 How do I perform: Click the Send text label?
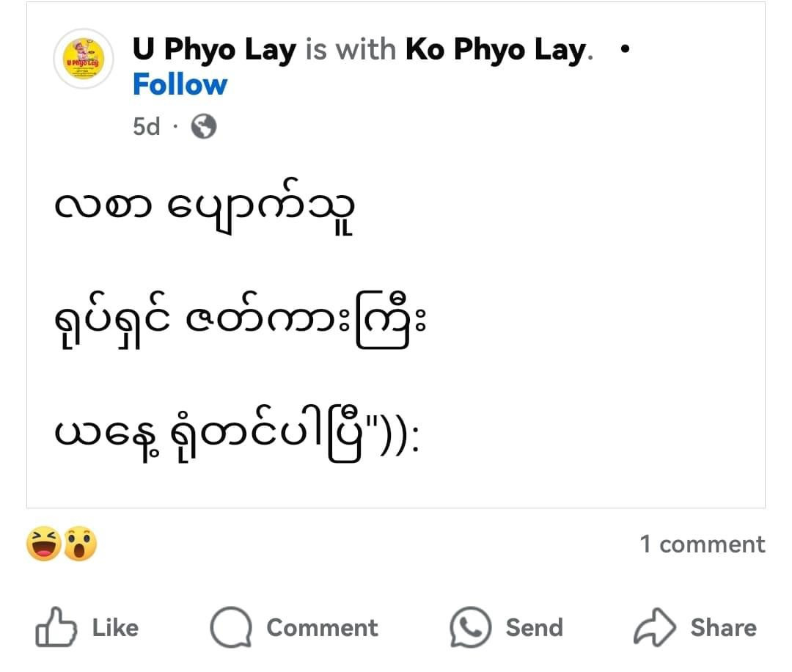(534, 628)
